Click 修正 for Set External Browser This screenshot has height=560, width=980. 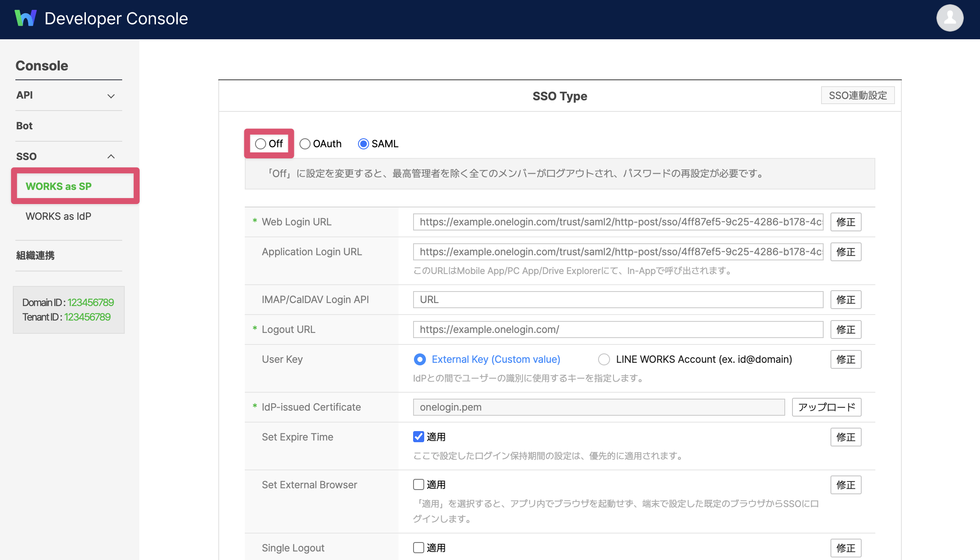(846, 485)
